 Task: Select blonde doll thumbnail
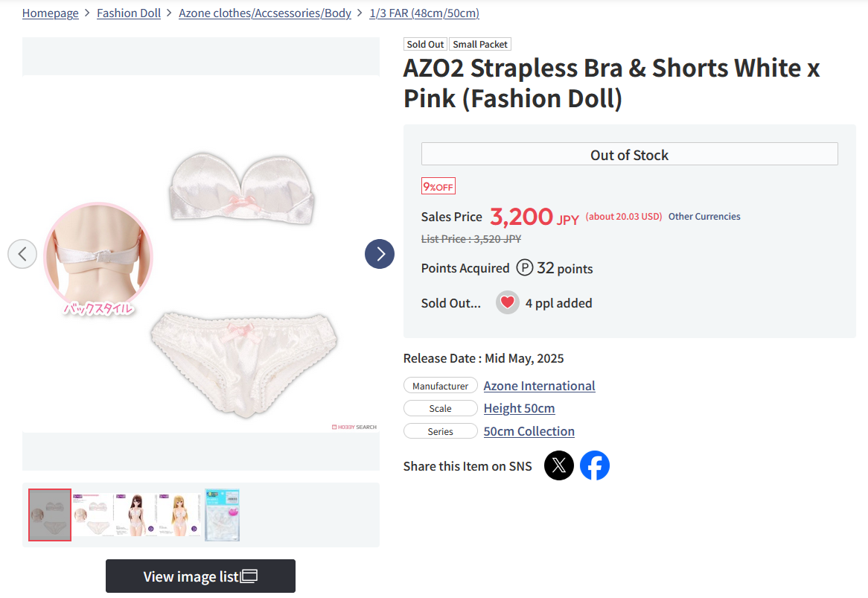tap(179, 515)
